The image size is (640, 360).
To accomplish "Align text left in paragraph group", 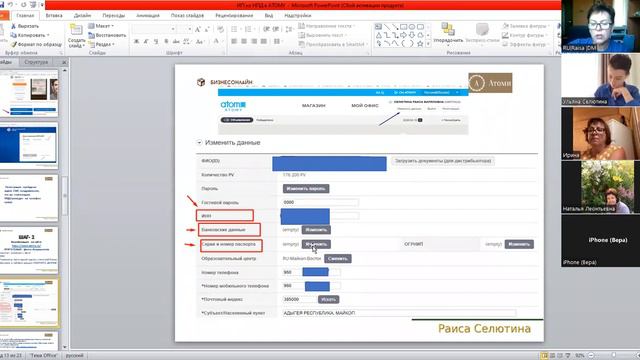I will 234,41.
